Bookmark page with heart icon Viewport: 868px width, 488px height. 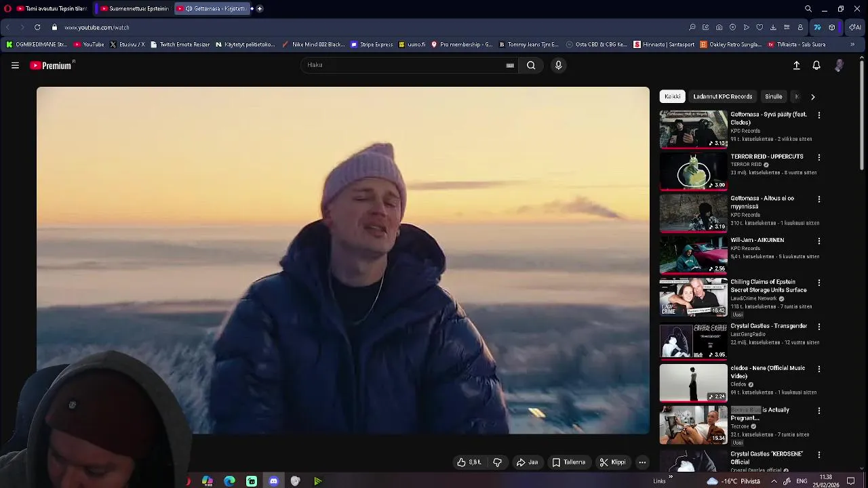[x=759, y=27]
